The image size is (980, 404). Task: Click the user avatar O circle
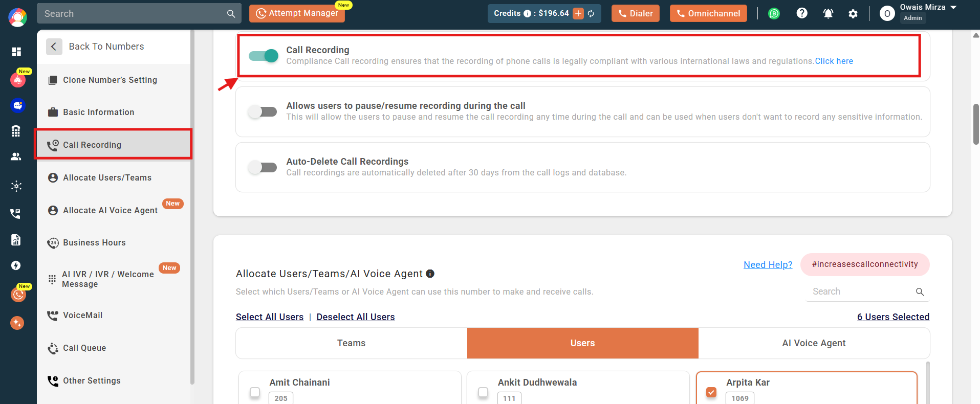[887, 14]
